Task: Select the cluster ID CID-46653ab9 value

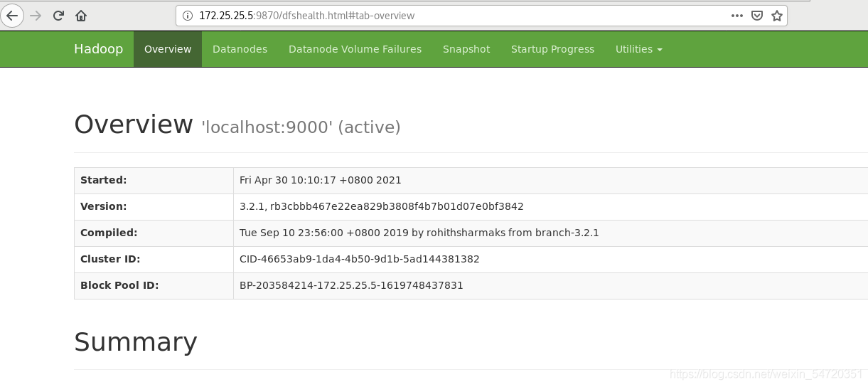Action: [360, 259]
